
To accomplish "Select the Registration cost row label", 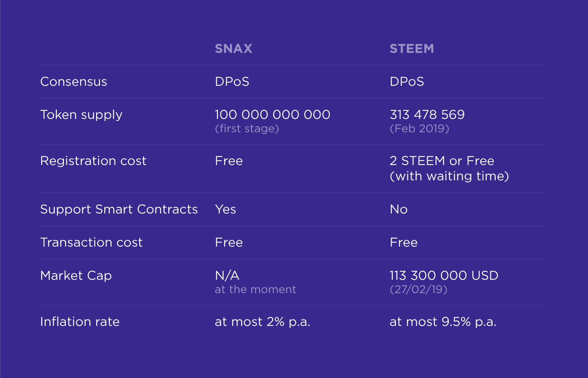I will click(x=93, y=161).
